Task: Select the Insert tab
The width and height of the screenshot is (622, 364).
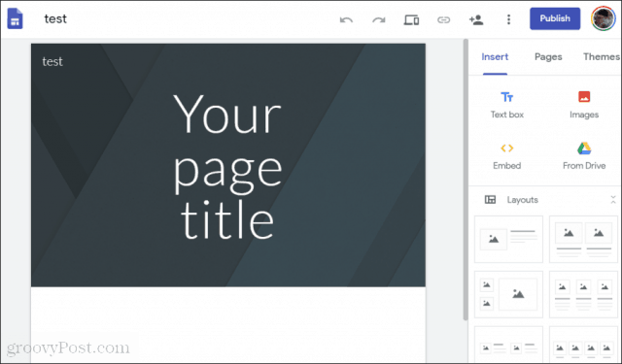Action: [x=495, y=57]
